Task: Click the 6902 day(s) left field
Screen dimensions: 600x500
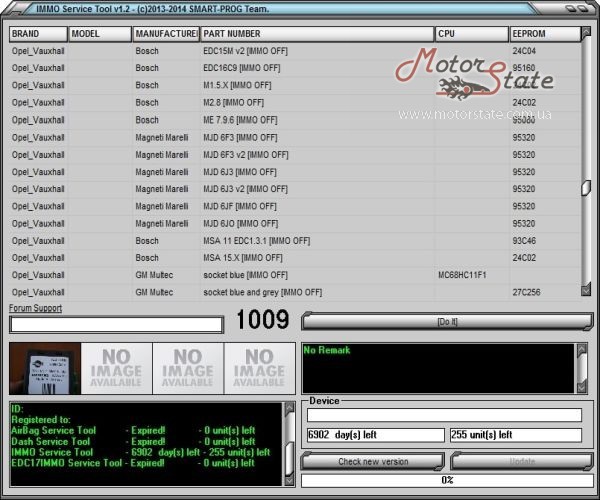Action: coord(375,435)
